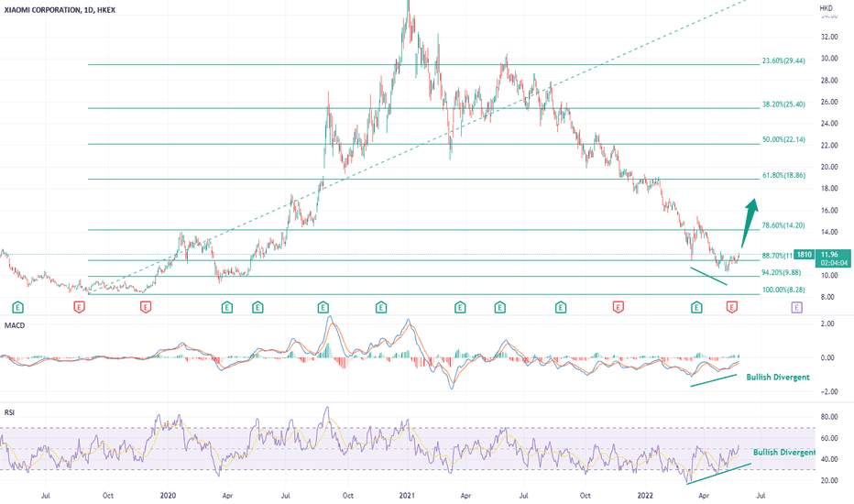The width and height of the screenshot is (854, 504).
Task: Click the 18.00 price axis label
Action: coord(829,189)
